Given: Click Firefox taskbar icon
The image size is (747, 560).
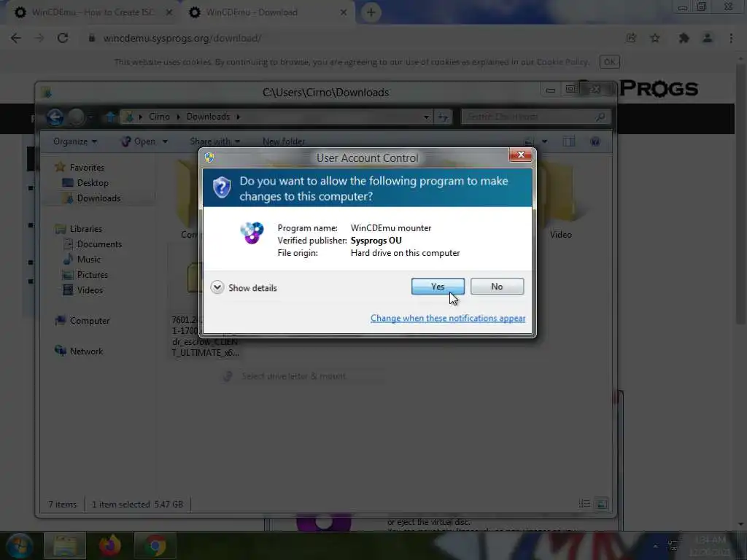Looking at the screenshot, I should tap(110, 545).
